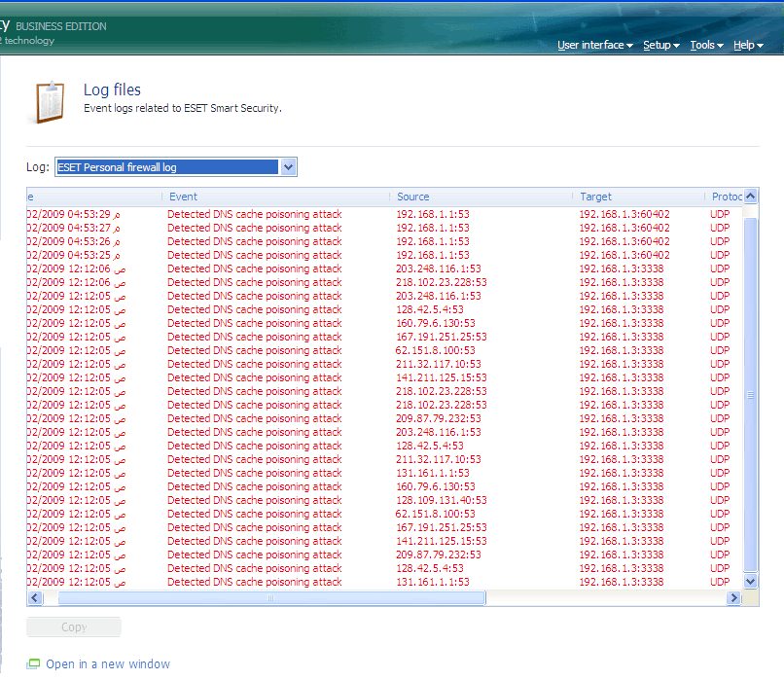Open log in a new window link

point(107,664)
